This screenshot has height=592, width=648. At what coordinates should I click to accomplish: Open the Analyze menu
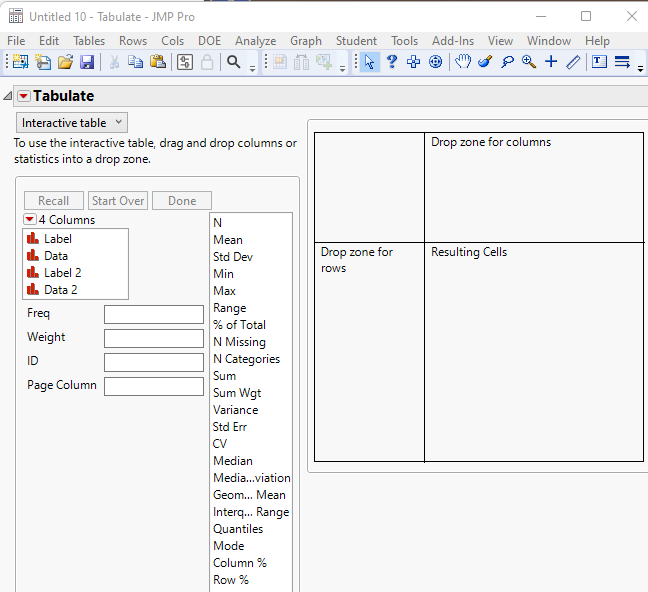(255, 41)
